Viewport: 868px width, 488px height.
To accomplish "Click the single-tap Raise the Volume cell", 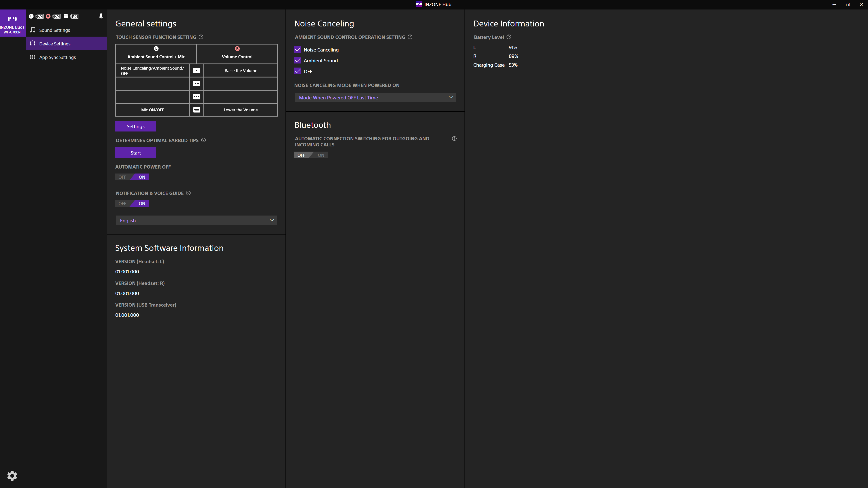I will (241, 71).
